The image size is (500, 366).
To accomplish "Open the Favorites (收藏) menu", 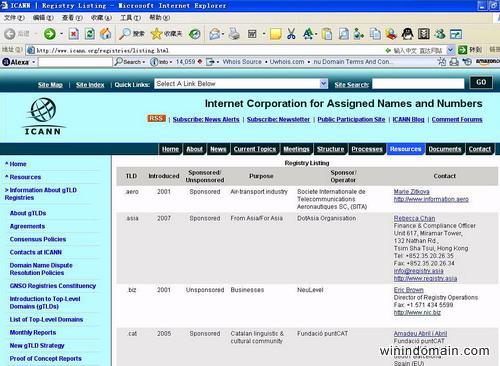I will pos(101,17).
